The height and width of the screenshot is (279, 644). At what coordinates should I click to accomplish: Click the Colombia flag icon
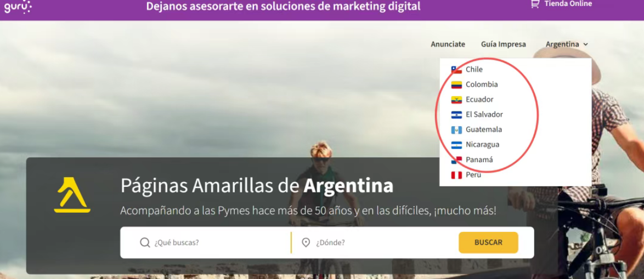pos(456,84)
